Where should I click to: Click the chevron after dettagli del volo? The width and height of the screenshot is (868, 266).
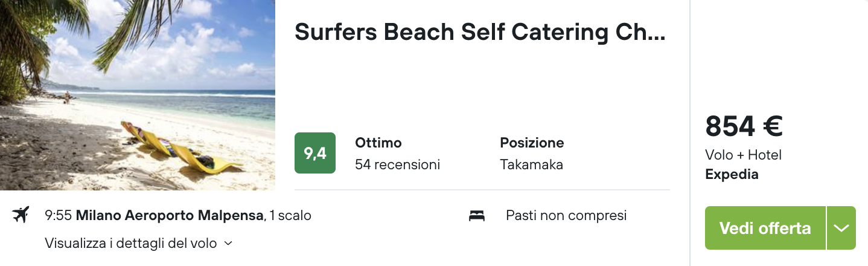pos(228,244)
